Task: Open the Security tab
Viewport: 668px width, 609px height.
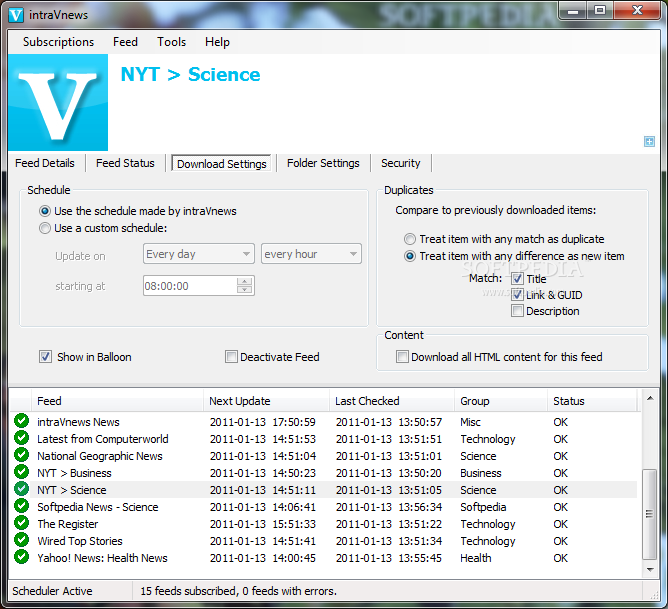Action: coord(400,163)
